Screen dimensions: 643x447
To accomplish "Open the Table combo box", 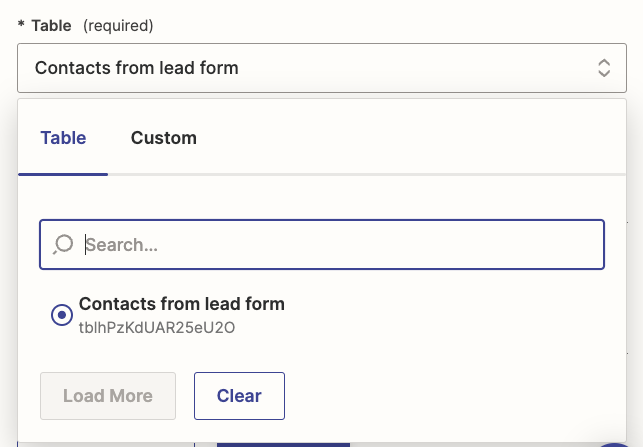I will click(x=322, y=68).
